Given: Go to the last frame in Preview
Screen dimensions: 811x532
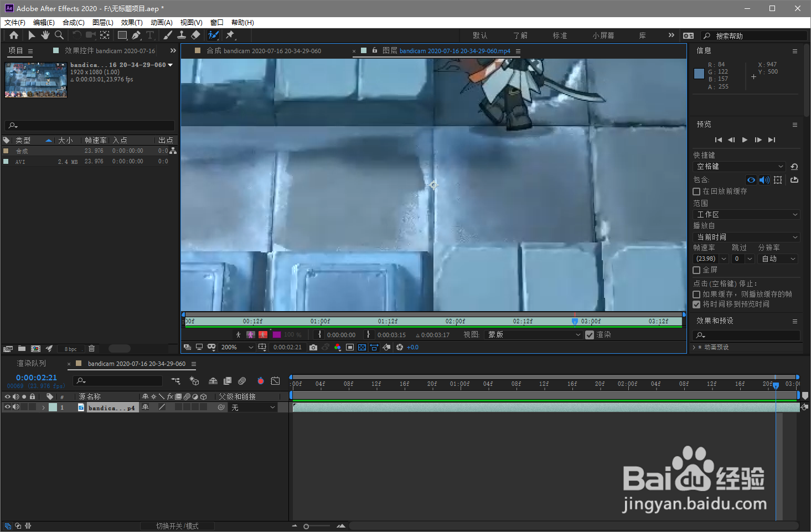Looking at the screenshot, I should (772, 140).
